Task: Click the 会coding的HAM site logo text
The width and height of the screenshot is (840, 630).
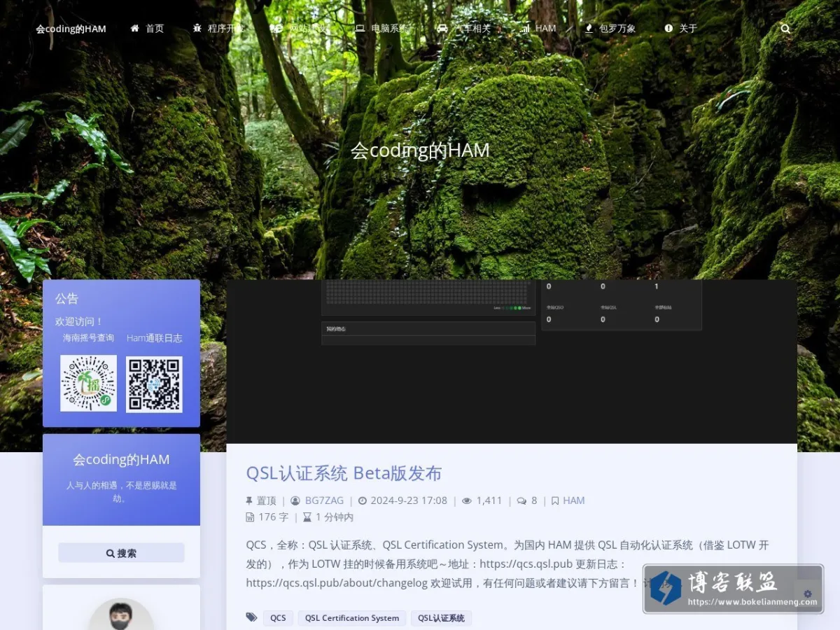Action: point(71,29)
